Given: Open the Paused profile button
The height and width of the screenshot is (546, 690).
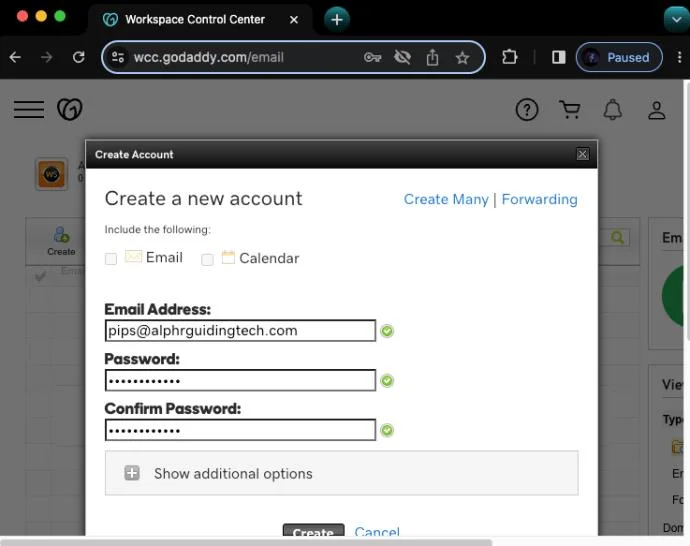Looking at the screenshot, I should click(619, 57).
